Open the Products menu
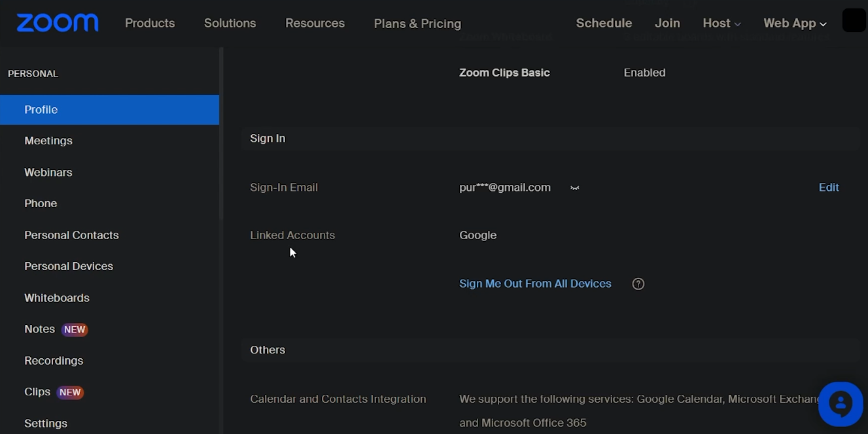 pos(150,23)
